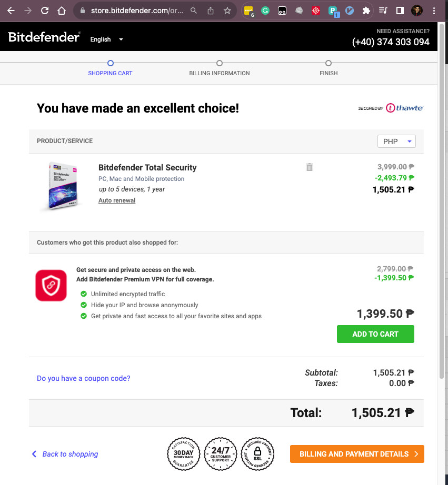Select the Shopping Cart step
This screenshot has height=485, width=448.
click(x=110, y=64)
